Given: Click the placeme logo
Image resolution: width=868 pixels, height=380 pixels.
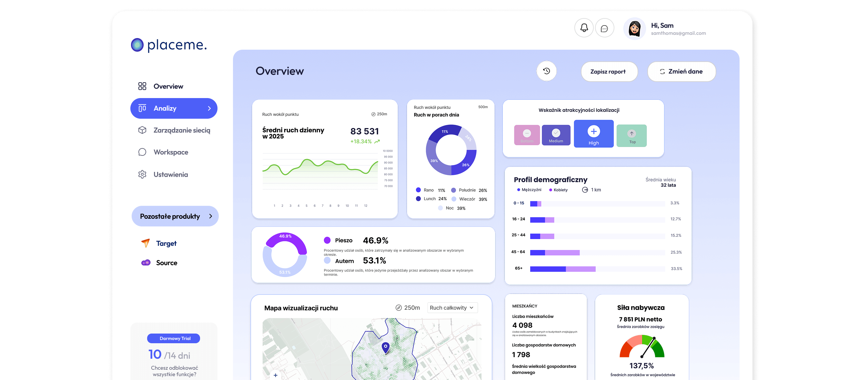Looking at the screenshot, I should pyautogui.click(x=168, y=44).
